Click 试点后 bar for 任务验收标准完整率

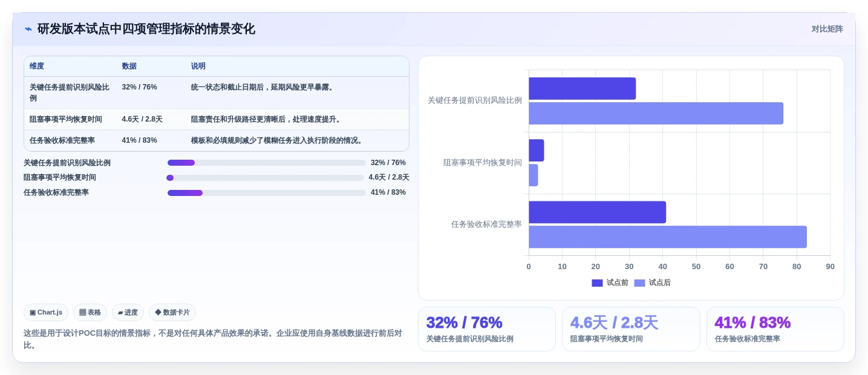(668, 237)
